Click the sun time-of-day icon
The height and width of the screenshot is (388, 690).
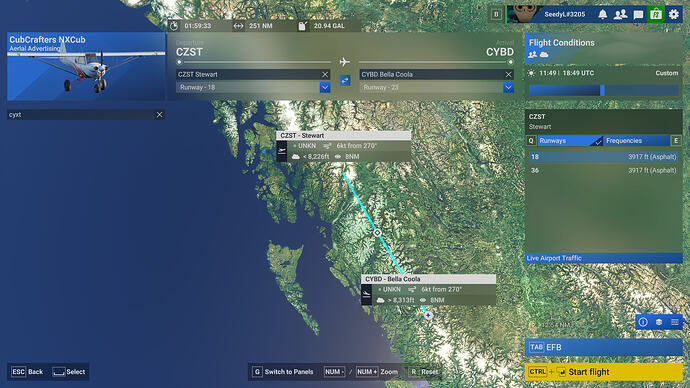(531, 73)
